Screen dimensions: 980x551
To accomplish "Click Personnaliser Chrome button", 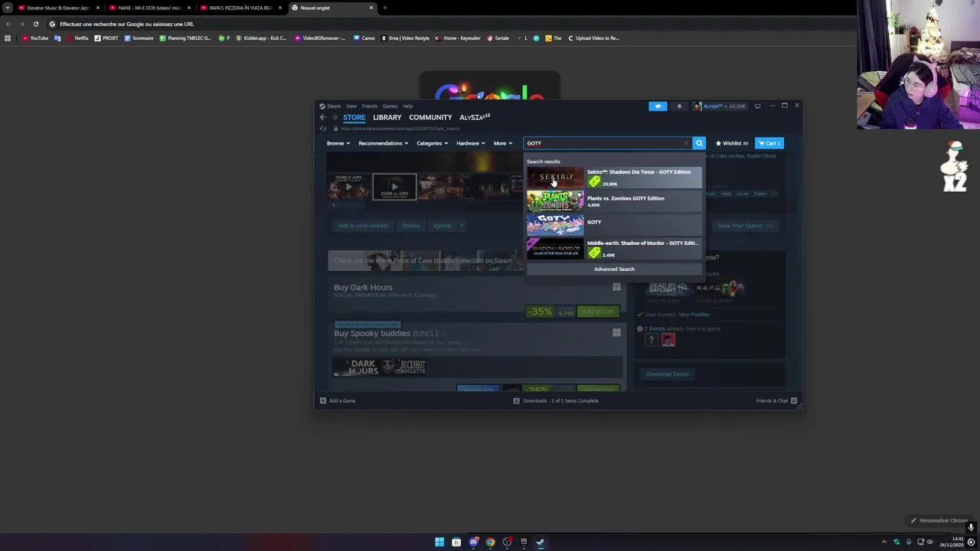I will (939, 520).
